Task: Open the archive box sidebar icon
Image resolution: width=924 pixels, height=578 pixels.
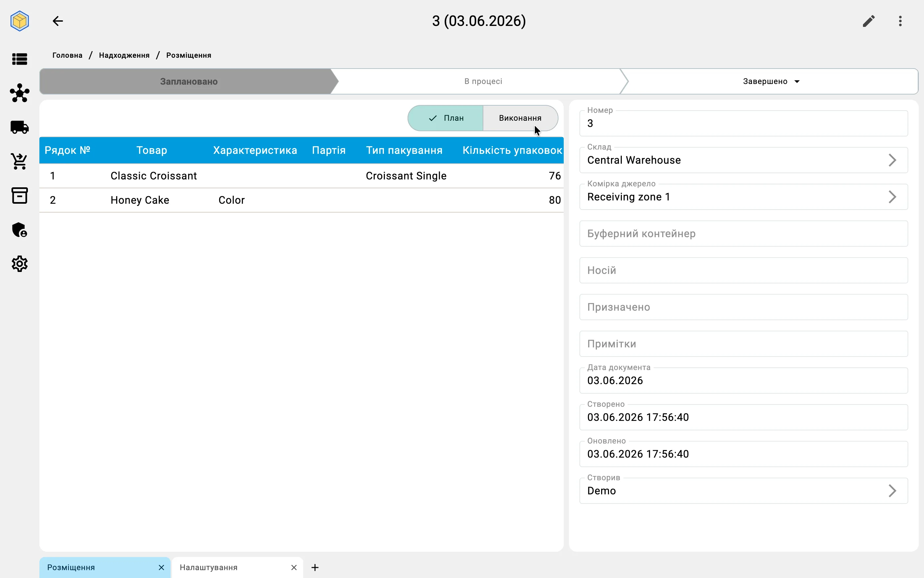Action: [19, 195]
